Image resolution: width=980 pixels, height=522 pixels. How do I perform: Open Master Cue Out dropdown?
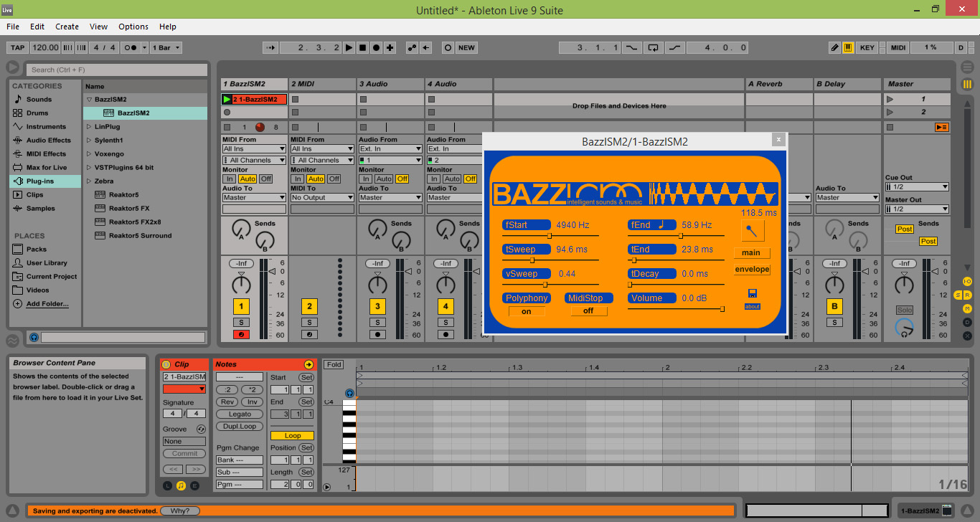pos(917,186)
